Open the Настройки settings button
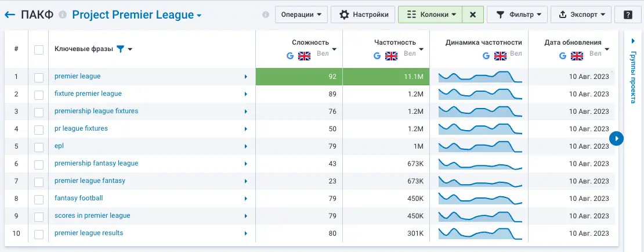 [363, 15]
